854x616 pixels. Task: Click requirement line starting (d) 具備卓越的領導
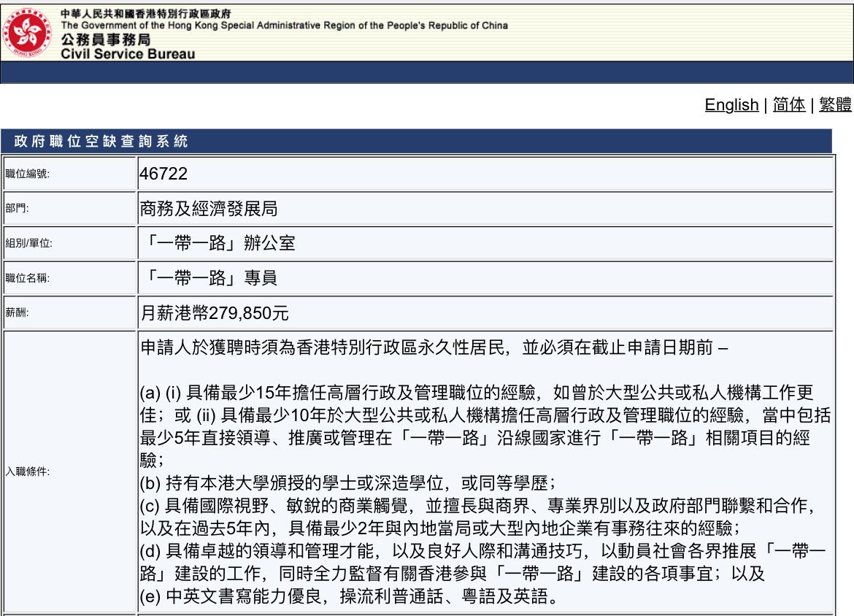click(x=482, y=550)
